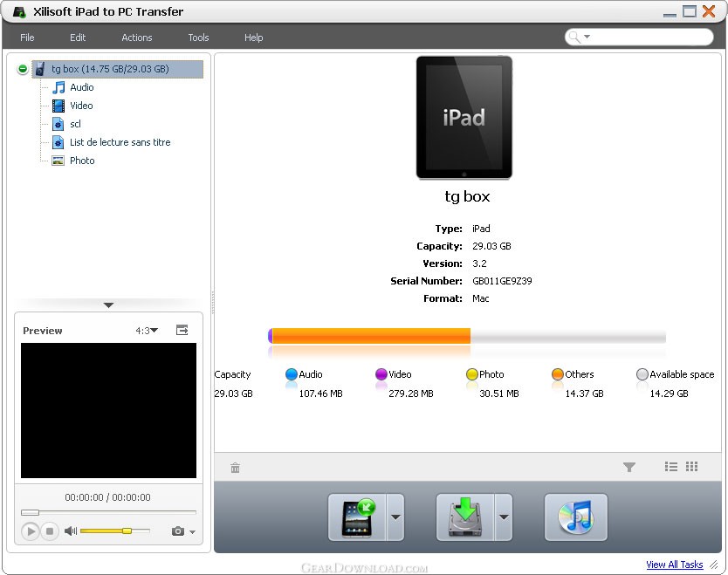Click the Play button in preview
The width and height of the screenshot is (728, 575).
(31, 531)
